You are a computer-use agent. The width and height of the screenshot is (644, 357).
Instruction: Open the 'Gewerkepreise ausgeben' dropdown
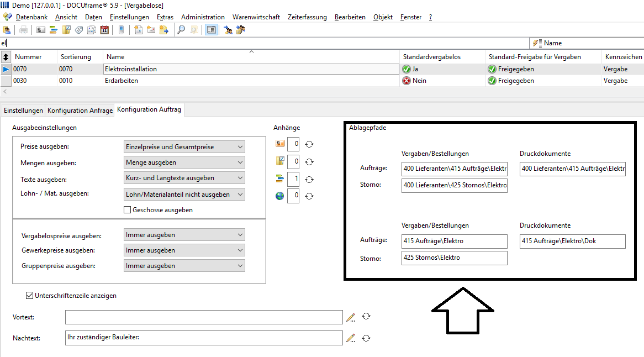(x=184, y=250)
